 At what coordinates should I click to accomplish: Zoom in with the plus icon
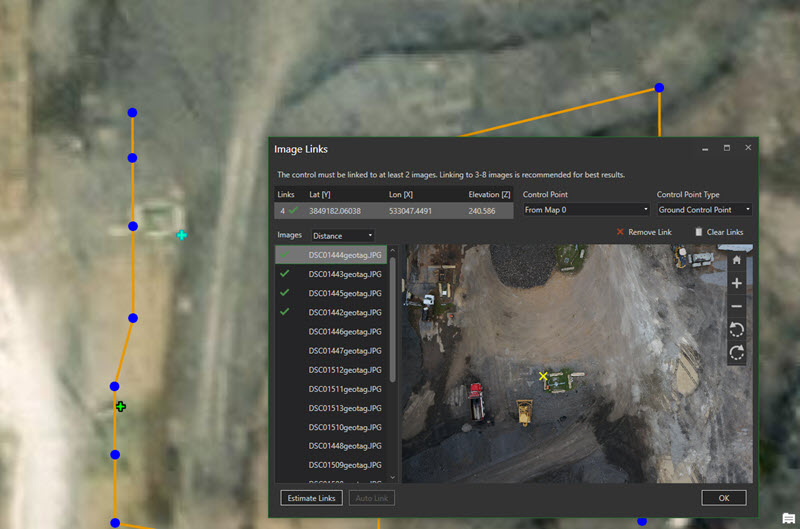[x=736, y=283]
